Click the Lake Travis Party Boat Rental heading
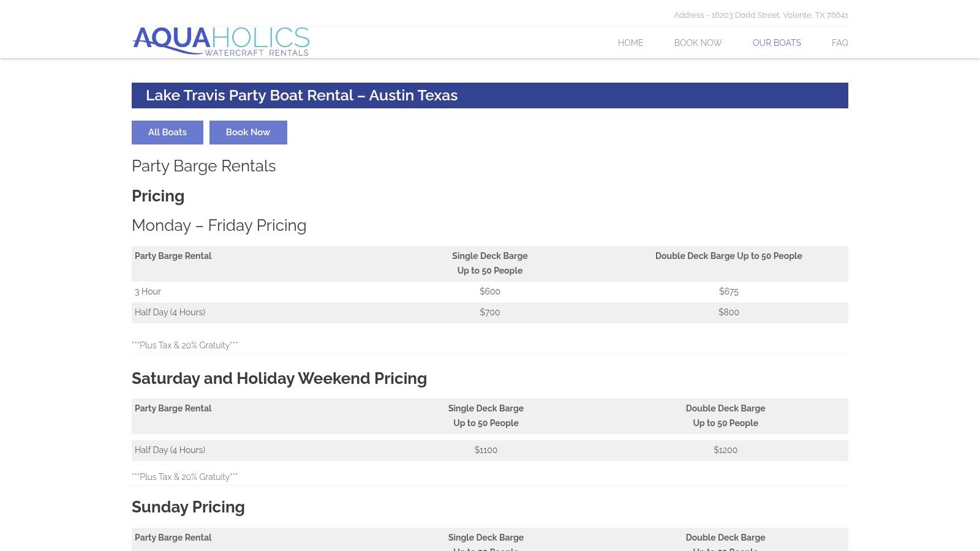The width and height of the screenshot is (980, 551). click(x=301, y=96)
